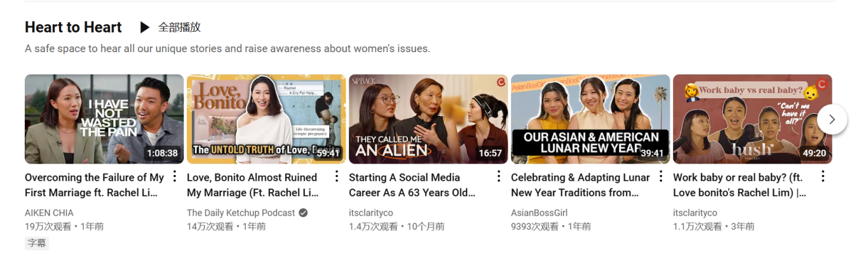Open the Heart to Heart playlist title
This screenshot has width=868, height=261.
(x=73, y=27)
